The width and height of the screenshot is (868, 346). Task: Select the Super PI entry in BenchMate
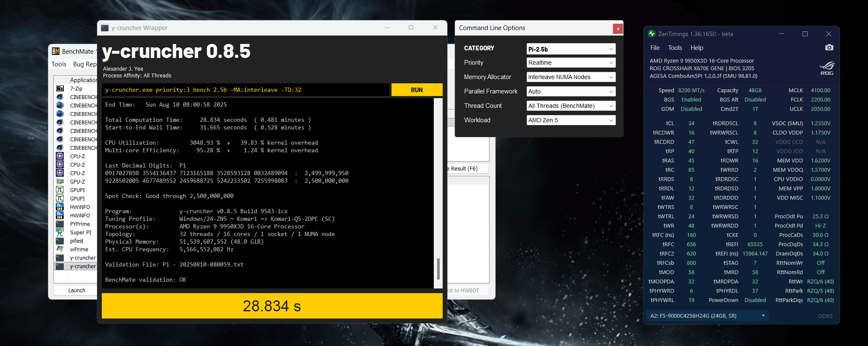point(76,232)
